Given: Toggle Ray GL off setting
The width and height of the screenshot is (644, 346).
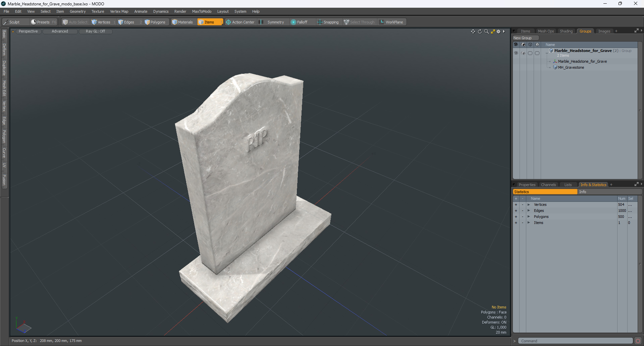Looking at the screenshot, I should 95,32.
